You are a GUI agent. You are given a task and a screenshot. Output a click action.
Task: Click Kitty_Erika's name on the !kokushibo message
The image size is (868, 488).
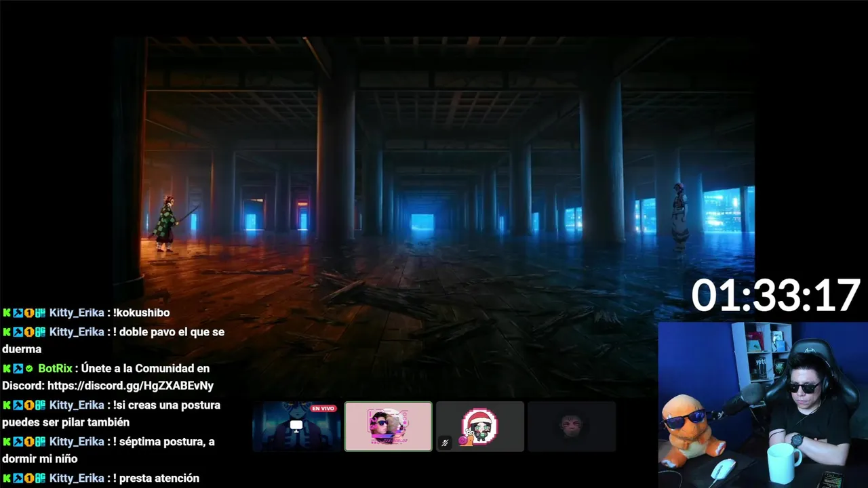click(x=77, y=313)
